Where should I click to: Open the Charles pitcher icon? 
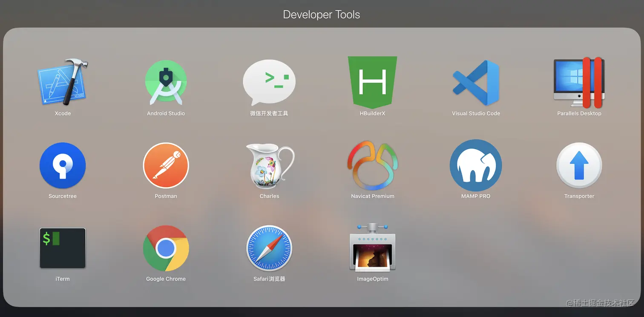[x=270, y=166]
